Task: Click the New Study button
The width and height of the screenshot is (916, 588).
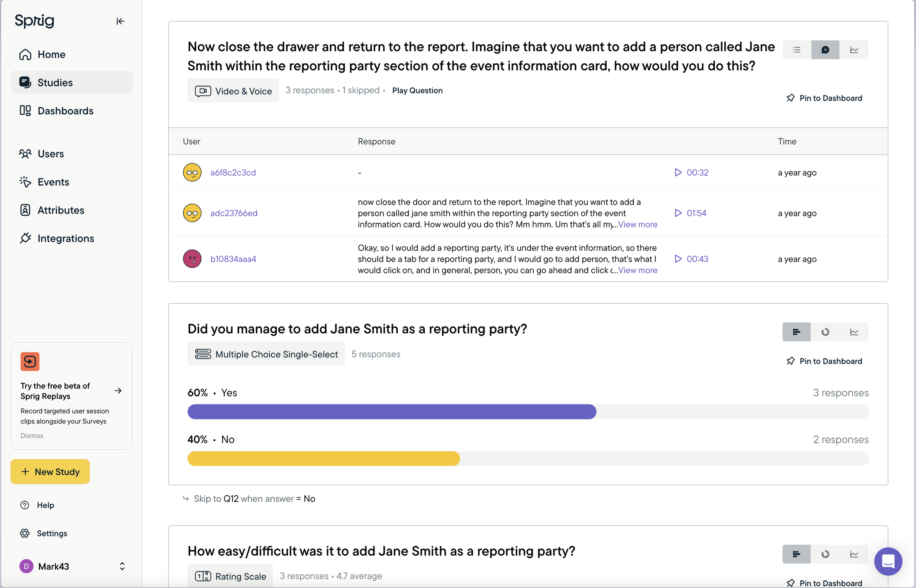Action: pos(50,471)
